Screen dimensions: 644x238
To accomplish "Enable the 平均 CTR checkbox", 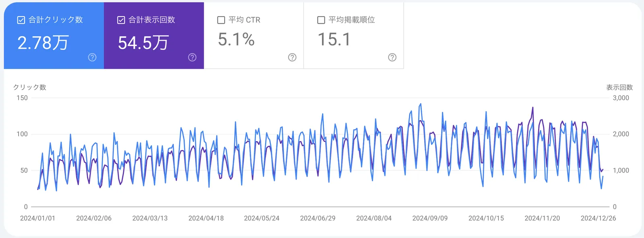I will (x=221, y=20).
